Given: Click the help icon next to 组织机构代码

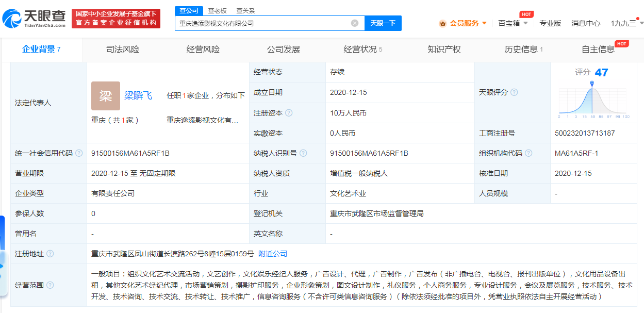Looking at the screenshot, I should coord(529,153).
